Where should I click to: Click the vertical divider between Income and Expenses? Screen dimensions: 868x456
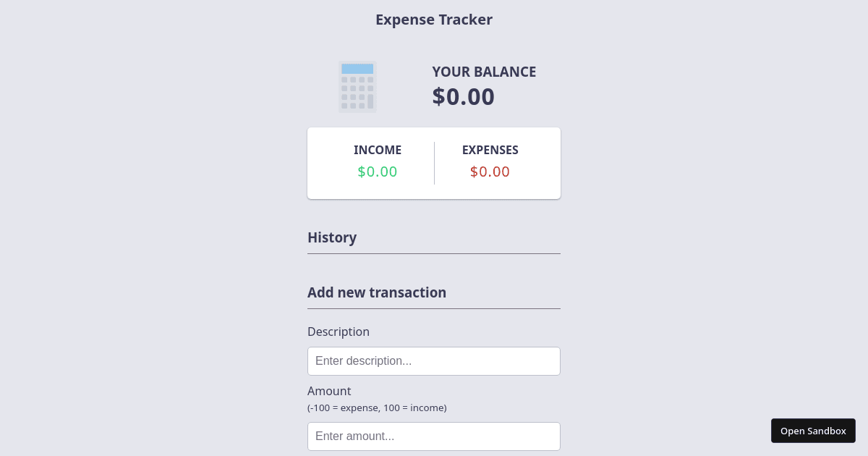[x=434, y=163]
